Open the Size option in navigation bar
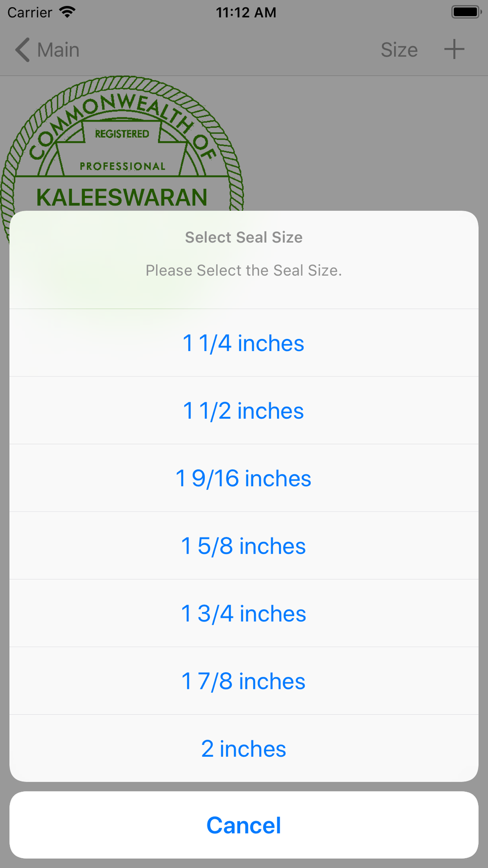 [x=399, y=50]
